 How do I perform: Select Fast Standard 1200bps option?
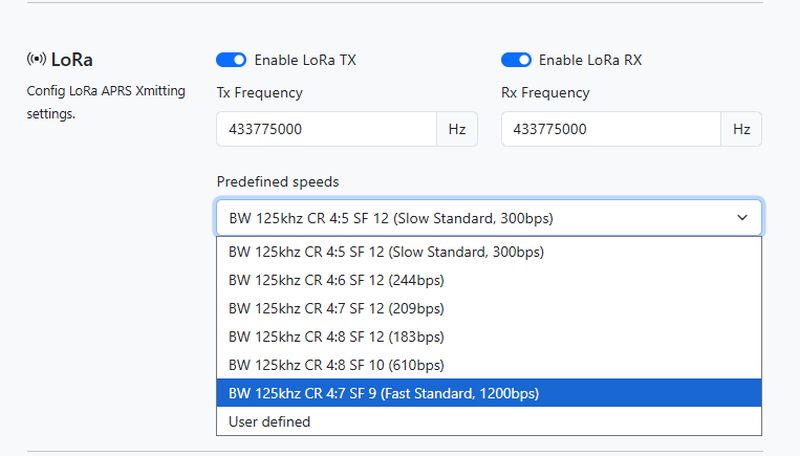(489, 393)
